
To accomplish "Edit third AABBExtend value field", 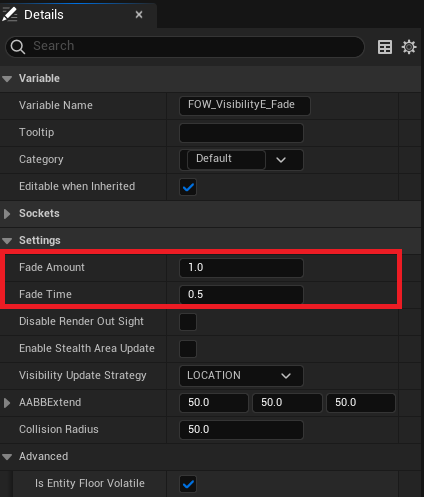I will pyautogui.click(x=361, y=403).
